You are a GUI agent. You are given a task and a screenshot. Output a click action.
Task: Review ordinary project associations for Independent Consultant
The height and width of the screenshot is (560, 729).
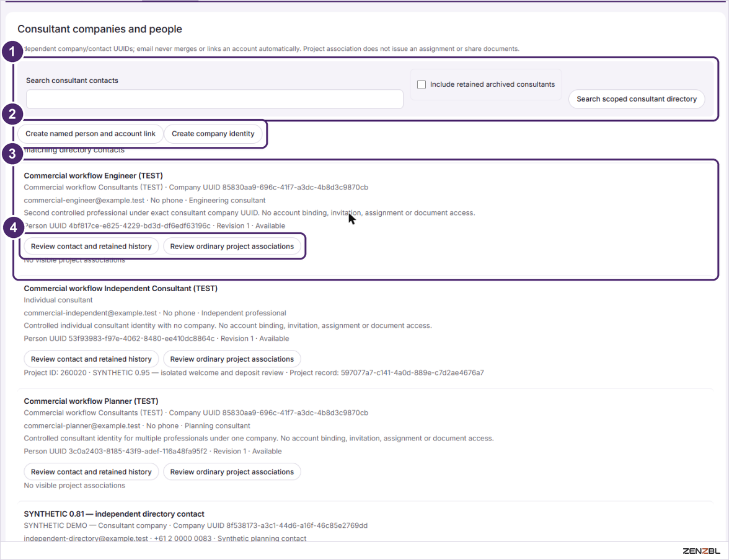click(232, 359)
